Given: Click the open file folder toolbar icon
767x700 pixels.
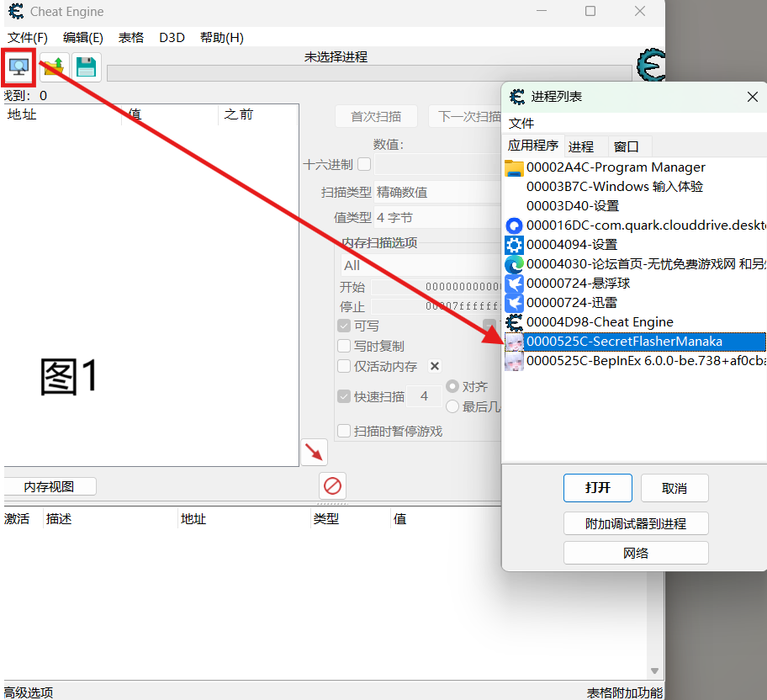Looking at the screenshot, I should click(x=55, y=66).
